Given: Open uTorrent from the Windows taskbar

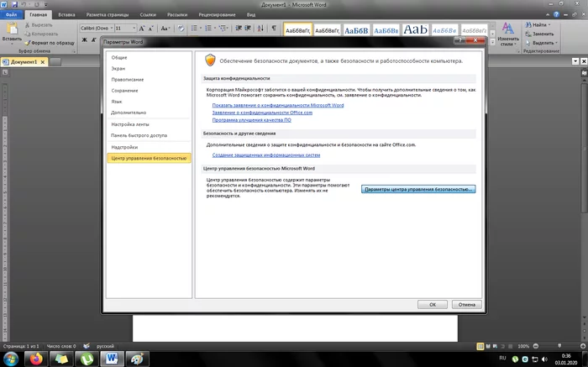Looking at the screenshot, I should tap(87, 359).
